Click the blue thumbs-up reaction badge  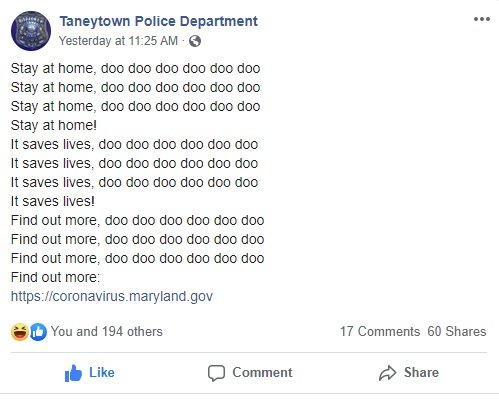pos(38,332)
